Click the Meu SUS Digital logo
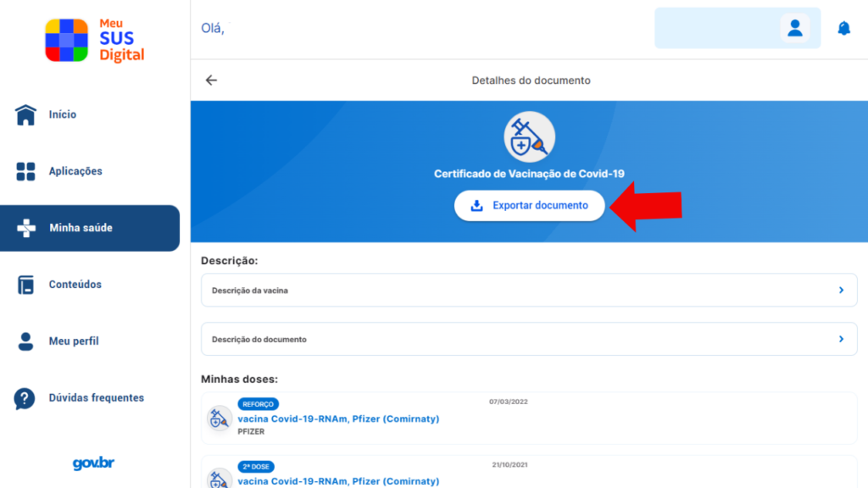Image resolution: width=868 pixels, height=488 pixels. 95,40
